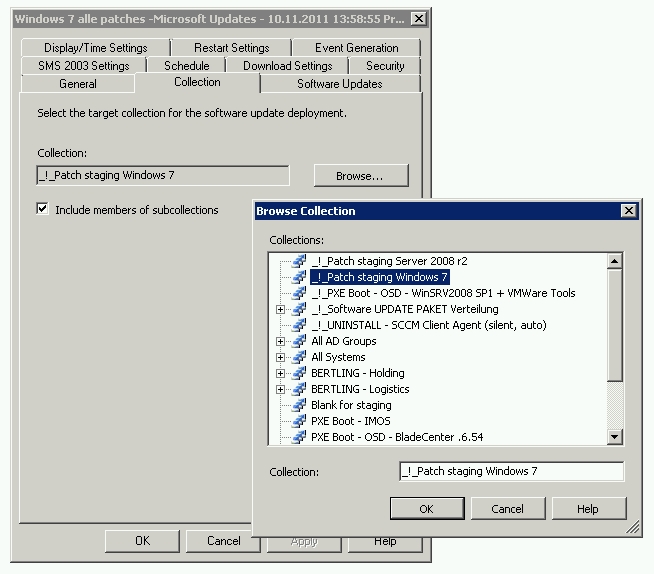654x574 pixels.
Task: Click the Collection field in properties window
Action: [163, 175]
